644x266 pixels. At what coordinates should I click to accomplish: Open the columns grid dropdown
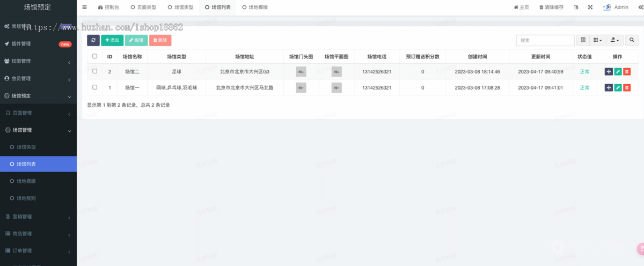coord(597,40)
